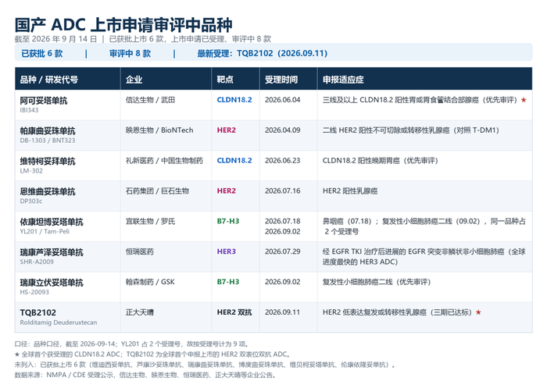Click company cell 礼新医药 / 中国生物制药

pyautogui.click(x=164, y=161)
